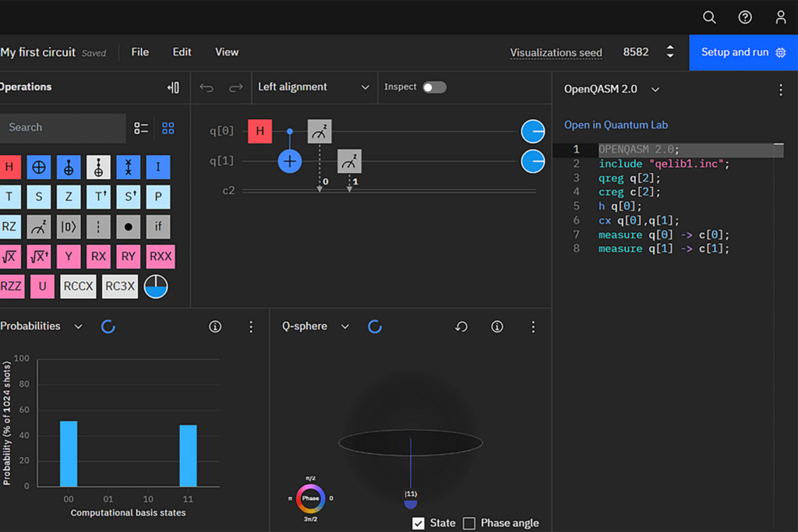Pick the Identity I gate
Screen dimensions: 798x532
[158, 167]
